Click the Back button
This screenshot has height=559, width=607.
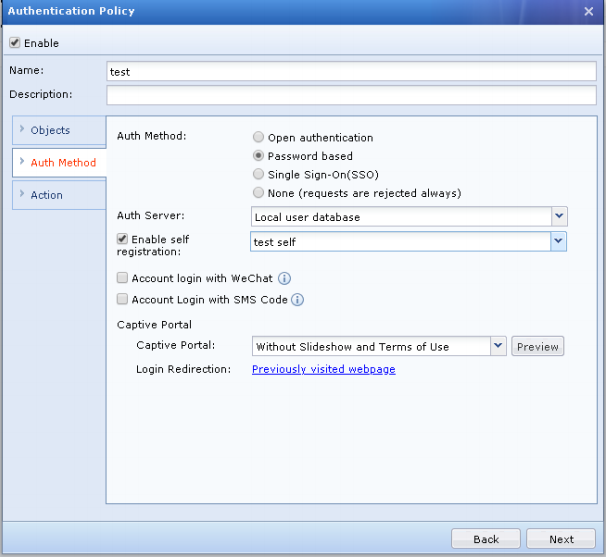(x=486, y=539)
